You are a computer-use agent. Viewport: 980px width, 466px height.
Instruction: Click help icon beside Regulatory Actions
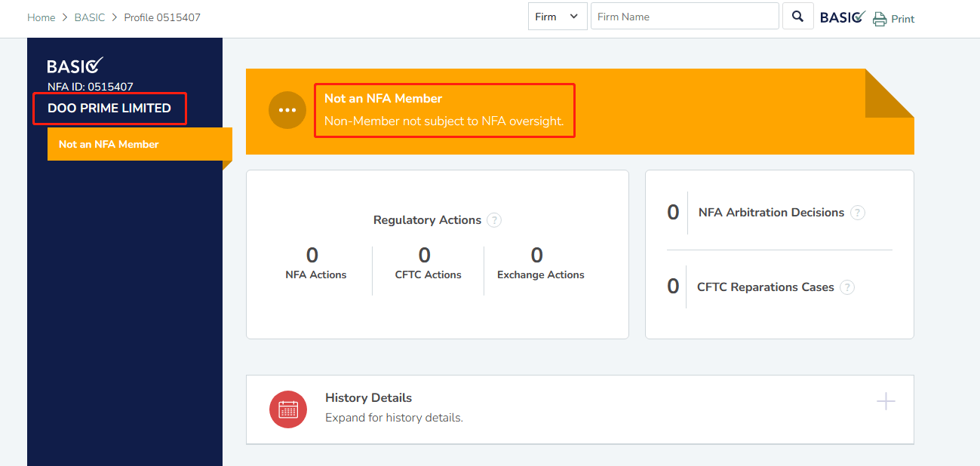(494, 220)
